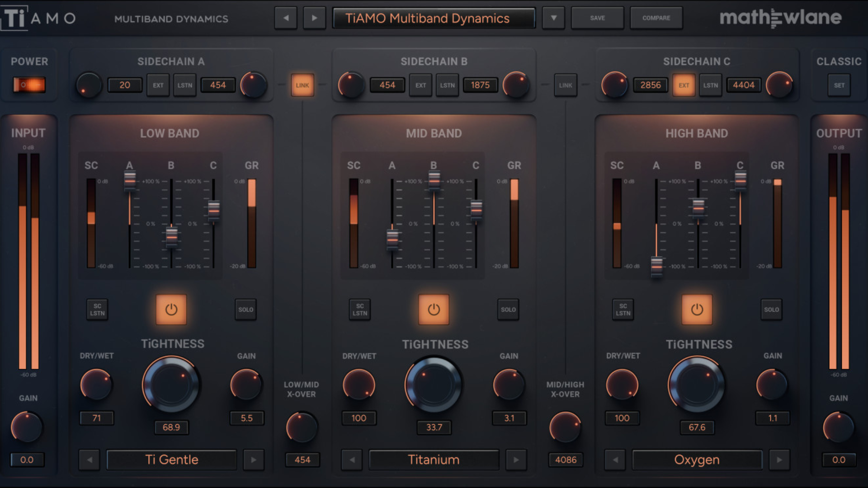Toggle the High Band power icon

697,310
